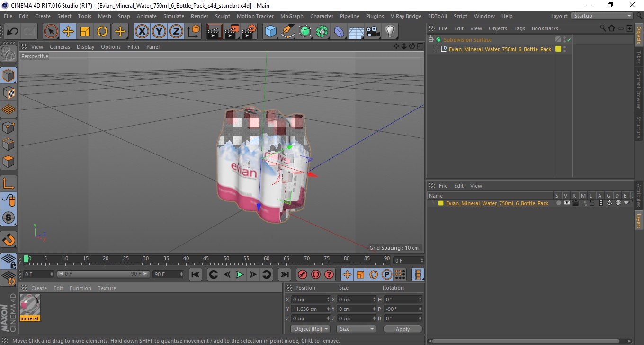Click the yellow layer swatch of Evian object

point(558,49)
